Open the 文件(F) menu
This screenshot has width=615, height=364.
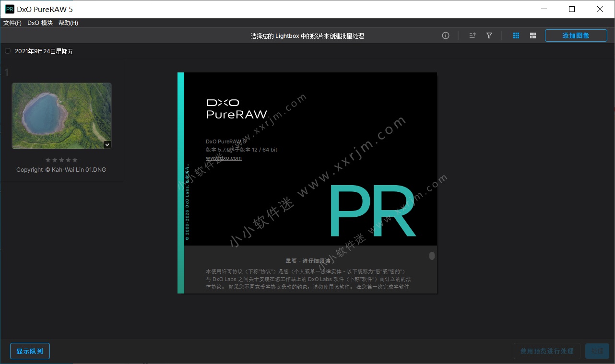coord(12,23)
